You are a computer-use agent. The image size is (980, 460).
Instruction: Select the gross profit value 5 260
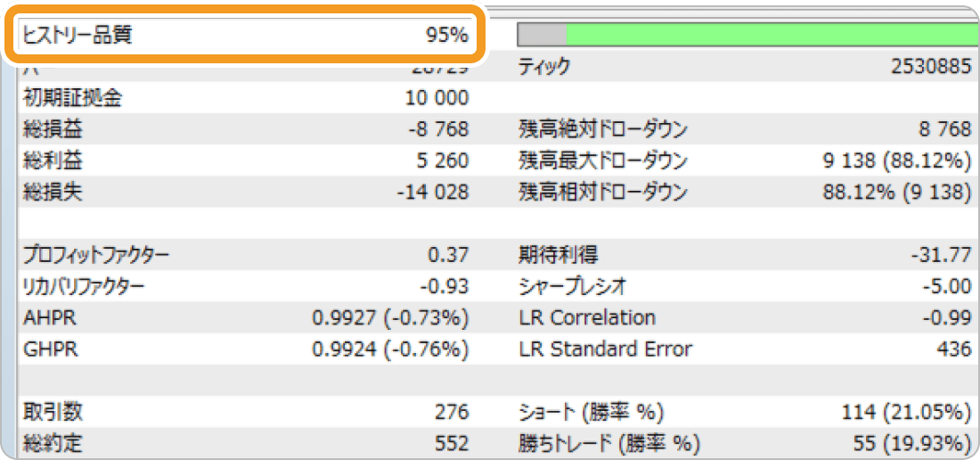pos(443,161)
